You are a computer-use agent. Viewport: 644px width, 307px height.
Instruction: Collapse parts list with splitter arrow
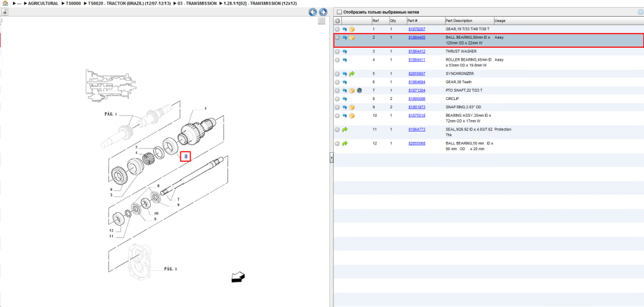coord(332,158)
